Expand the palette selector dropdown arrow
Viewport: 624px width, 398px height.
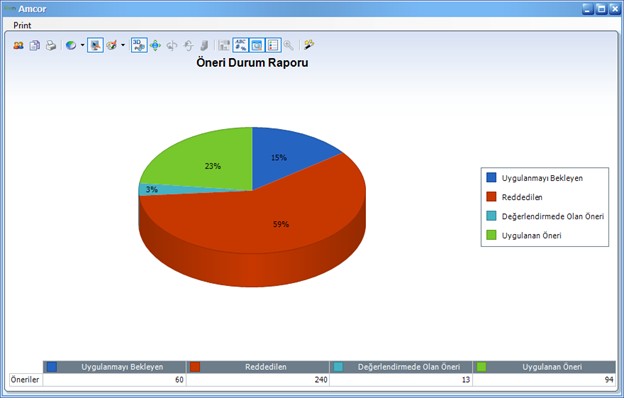pyautogui.click(x=123, y=45)
